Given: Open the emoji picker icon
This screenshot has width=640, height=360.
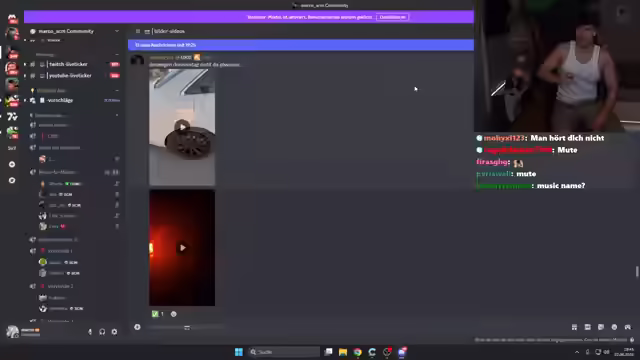Looking at the screenshot, I should point(614,327).
